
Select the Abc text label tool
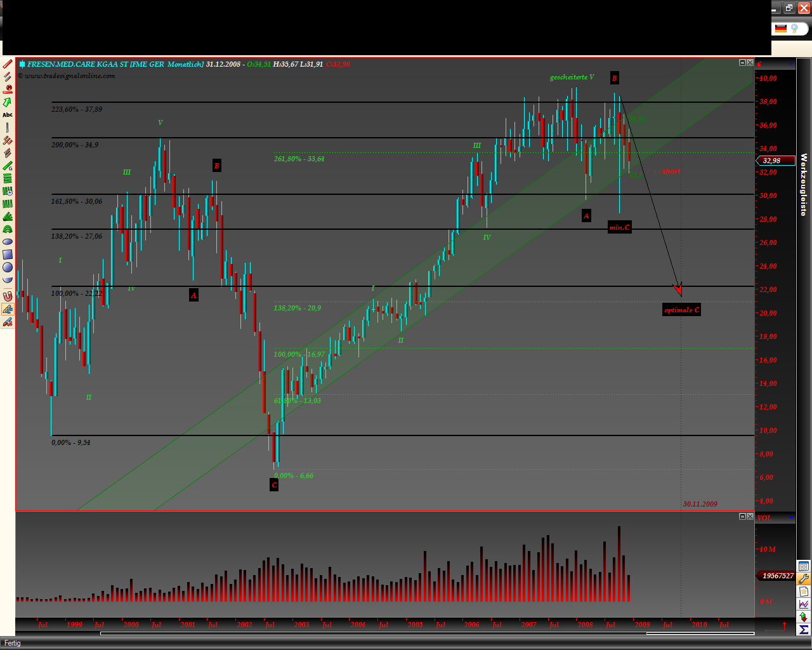(8, 115)
